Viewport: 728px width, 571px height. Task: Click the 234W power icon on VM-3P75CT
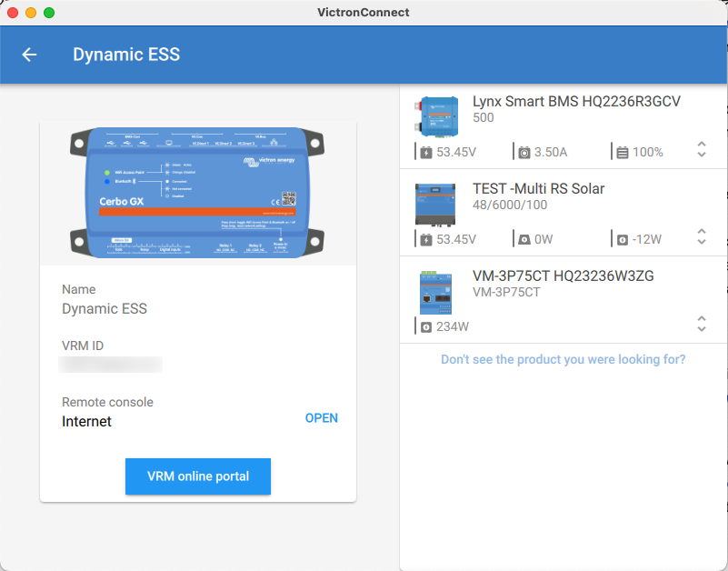pos(425,327)
